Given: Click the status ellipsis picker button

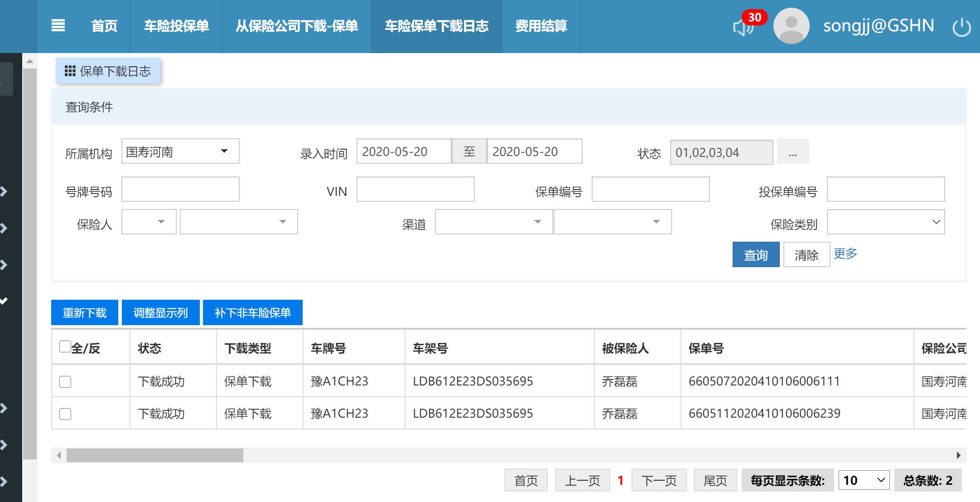Looking at the screenshot, I should pos(792,152).
